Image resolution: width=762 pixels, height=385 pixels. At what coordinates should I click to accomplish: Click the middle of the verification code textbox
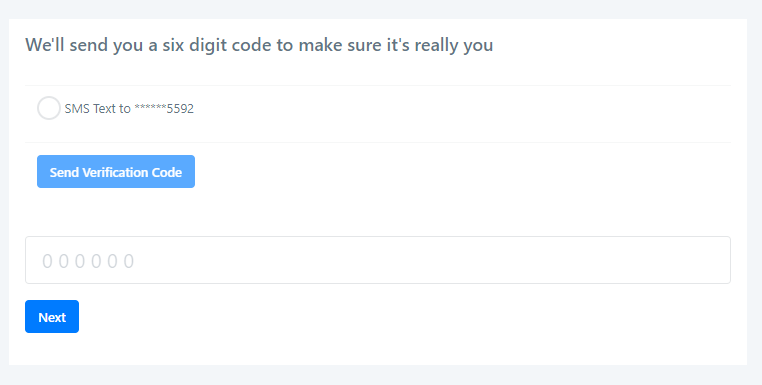point(378,260)
